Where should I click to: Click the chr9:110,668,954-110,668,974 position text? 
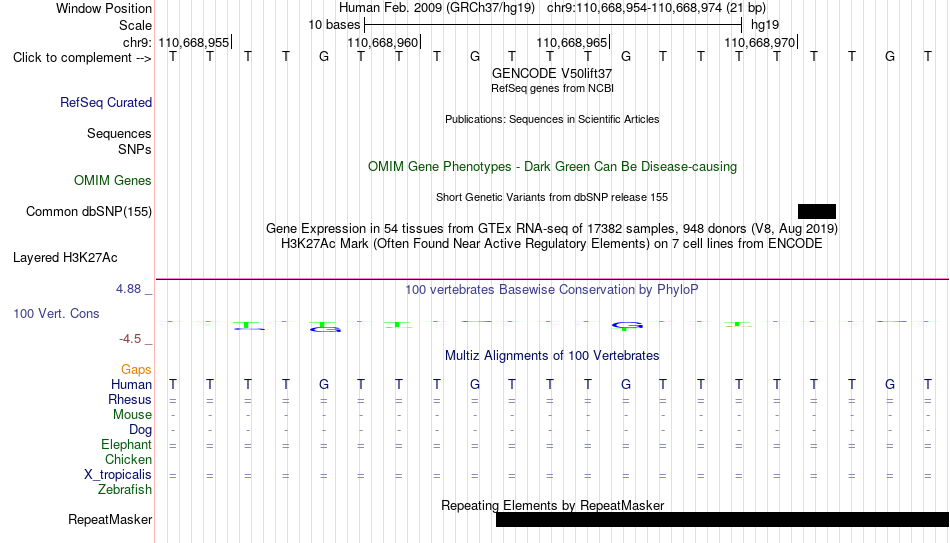click(x=656, y=8)
